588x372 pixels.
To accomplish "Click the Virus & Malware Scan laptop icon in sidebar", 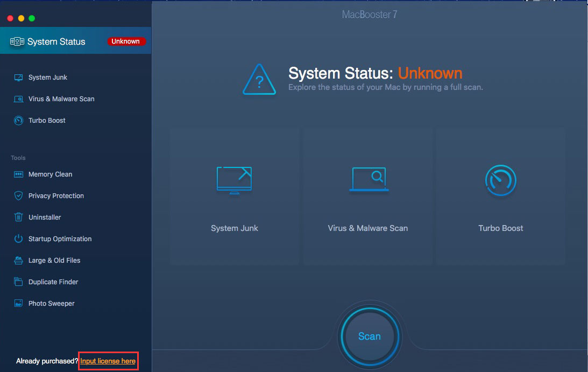I will tap(18, 99).
